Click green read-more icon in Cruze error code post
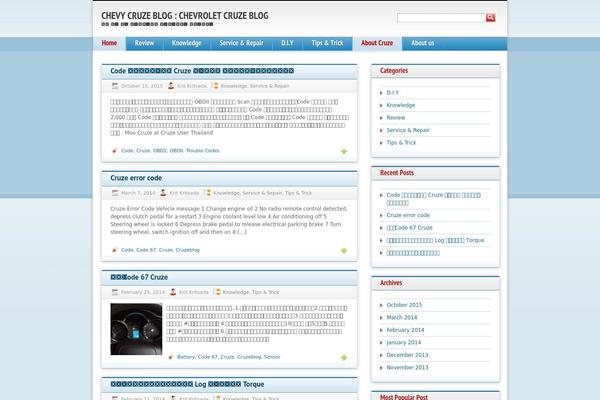The height and width of the screenshot is (400, 600). (x=344, y=250)
